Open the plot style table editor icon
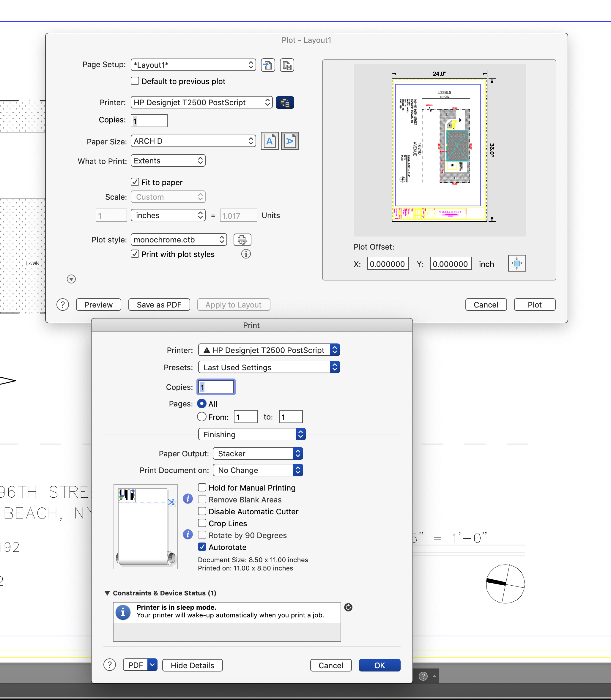 pyautogui.click(x=242, y=240)
